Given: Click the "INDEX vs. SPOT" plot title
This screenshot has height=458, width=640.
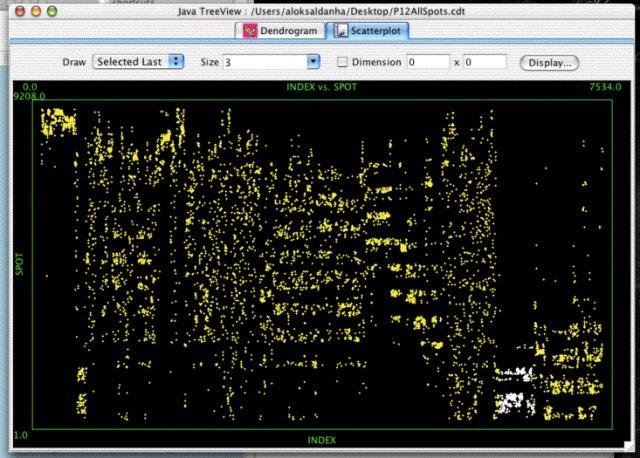Looking at the screenshot, I should (322, 87).
